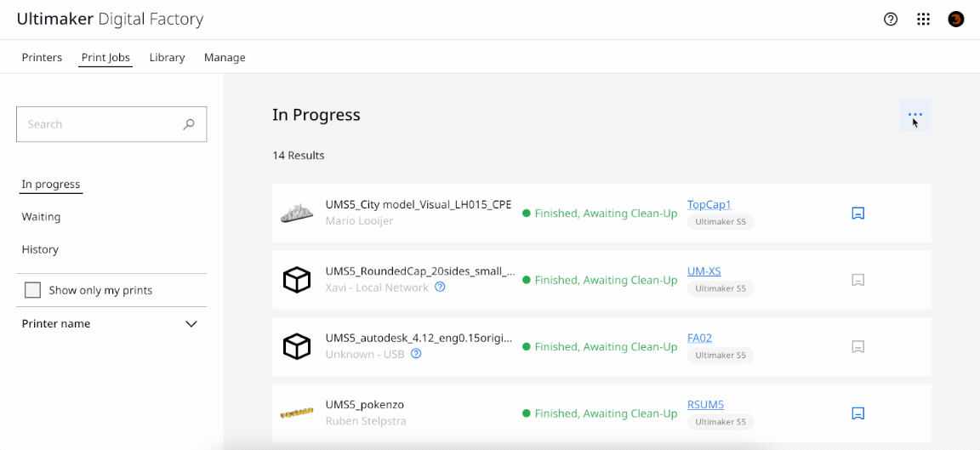Open the In Progress three-dots menu

pyautogui.click(x=915, y=115)
